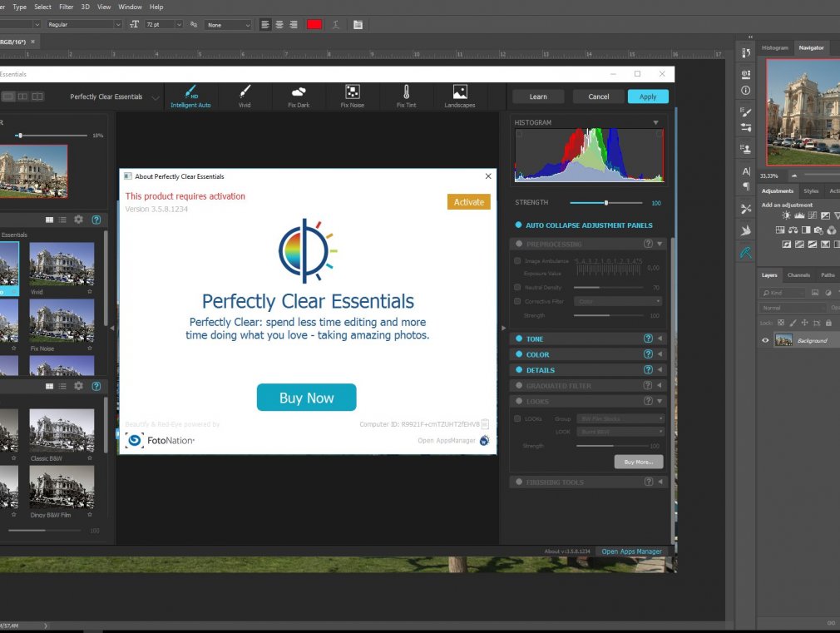Screen dimensions: 840x633
Task: Open Photoshop's History panel icon
Action: pos(746,53)
